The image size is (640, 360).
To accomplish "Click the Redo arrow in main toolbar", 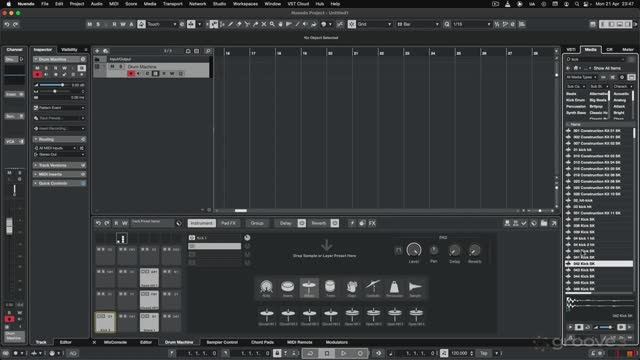I will (x=16, y=24).
